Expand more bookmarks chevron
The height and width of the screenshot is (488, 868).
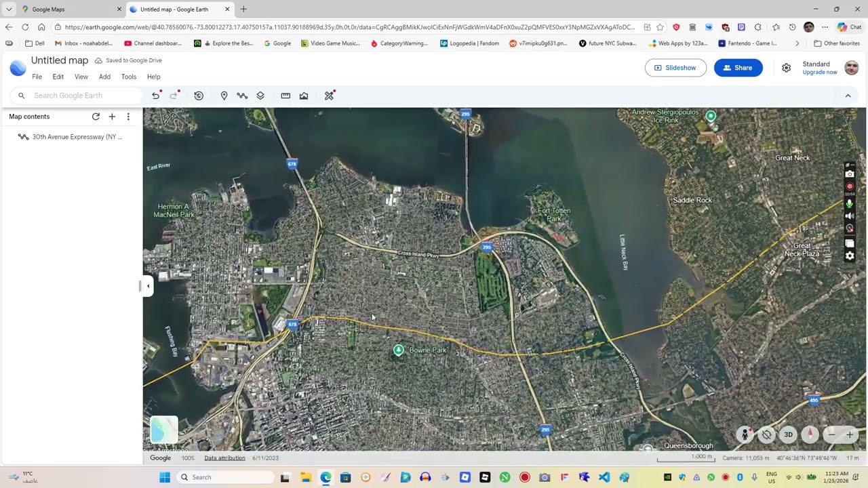(797, 43)
